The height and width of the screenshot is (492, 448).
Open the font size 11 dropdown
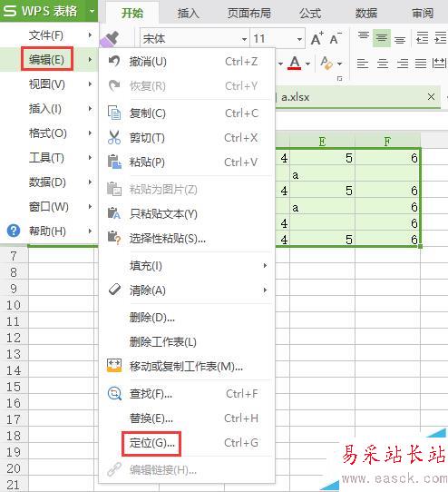point(299,39)
